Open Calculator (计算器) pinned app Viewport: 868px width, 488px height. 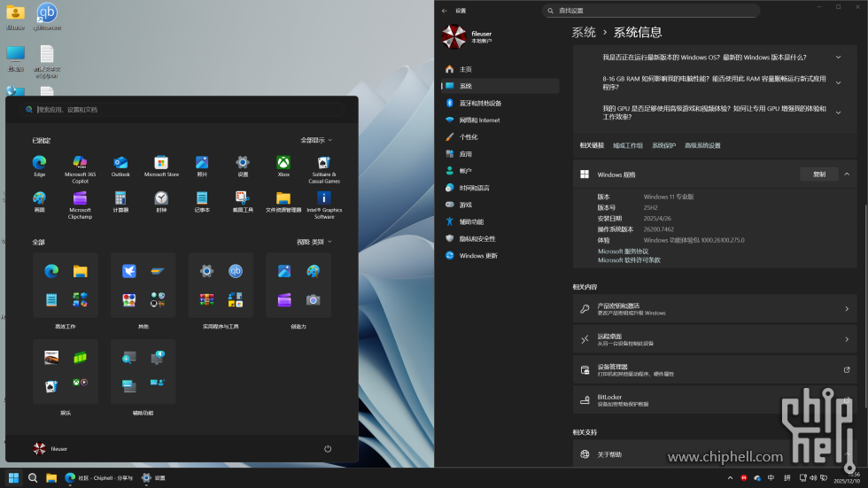pos(120,202)
